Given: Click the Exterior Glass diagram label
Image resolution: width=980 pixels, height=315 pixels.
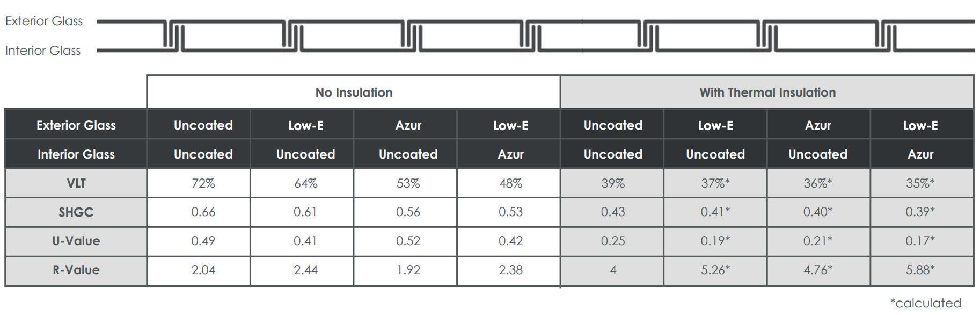Looking at the screenshot, I should click(x=44, y=21).
